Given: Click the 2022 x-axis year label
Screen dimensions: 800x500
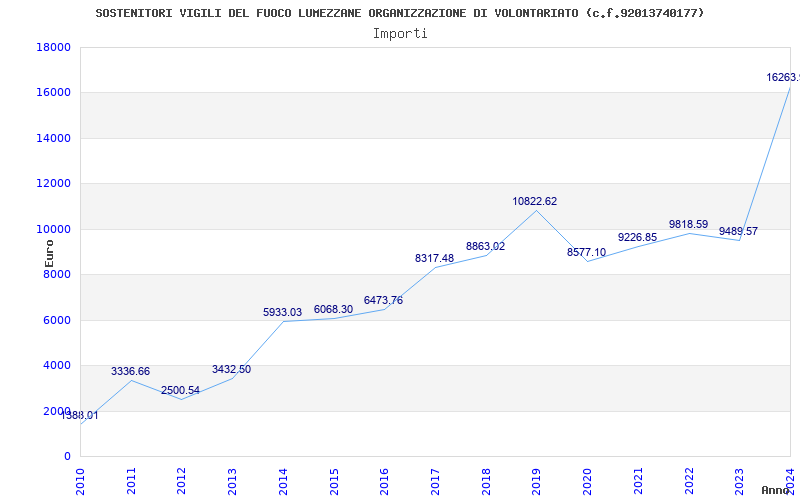Looking at the screenshot, I should pos(688,478).
